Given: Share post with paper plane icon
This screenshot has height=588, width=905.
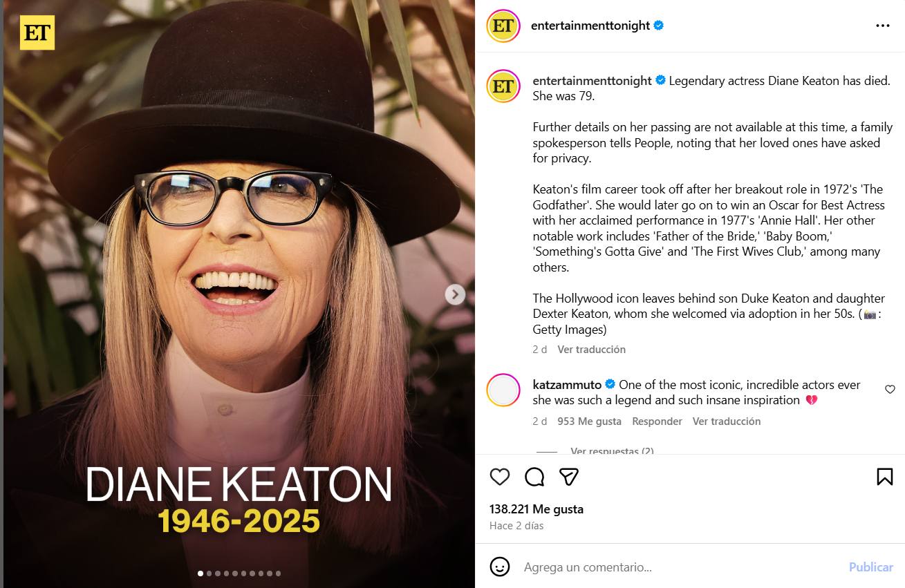Looking at the screenshot, I should click(568, 477).
